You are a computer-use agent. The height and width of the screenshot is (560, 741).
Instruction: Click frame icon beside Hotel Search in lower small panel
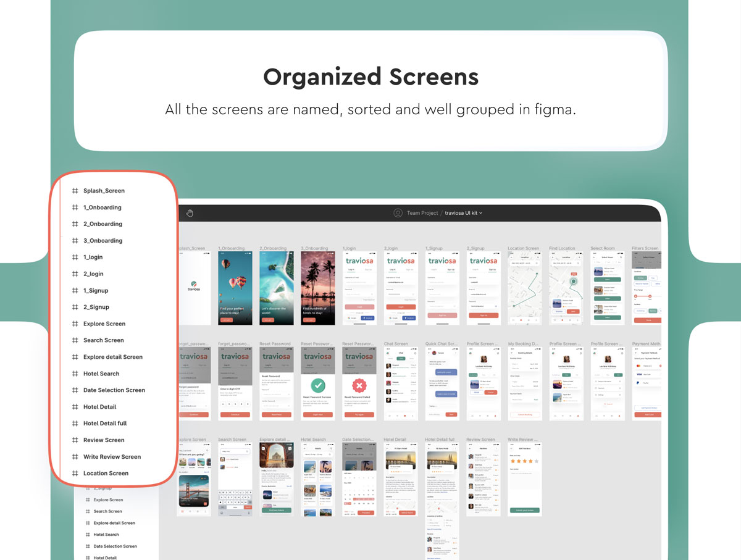click(x=88, y=535)
